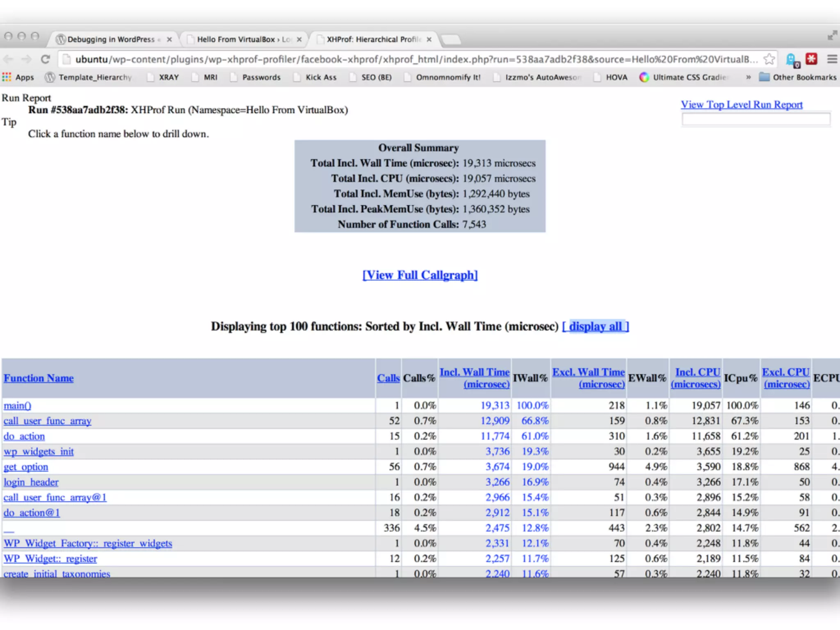Screen dimensions: 840x630
Task: Reload the page with the refresh icon
Action: (46, 59)
